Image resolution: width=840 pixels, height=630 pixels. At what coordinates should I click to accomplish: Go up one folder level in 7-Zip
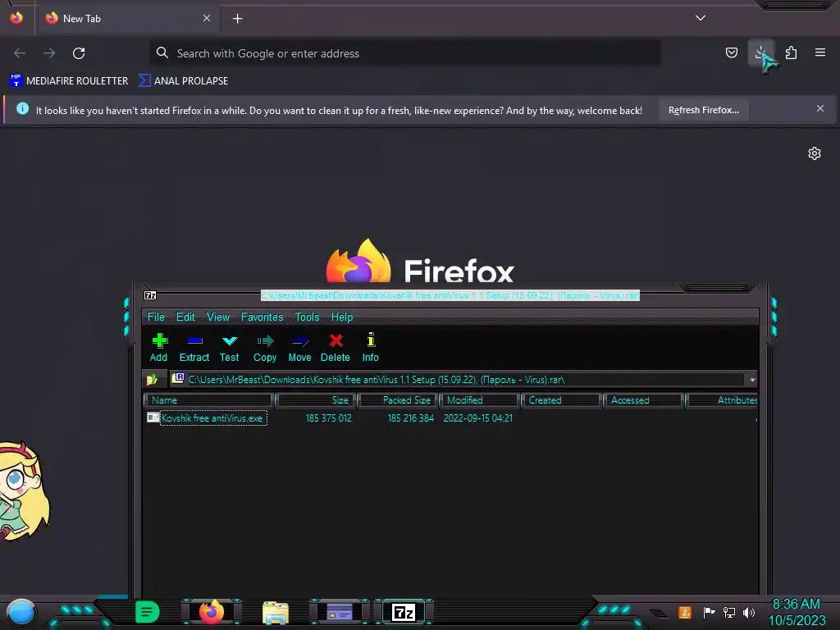[x=152, y=380]
